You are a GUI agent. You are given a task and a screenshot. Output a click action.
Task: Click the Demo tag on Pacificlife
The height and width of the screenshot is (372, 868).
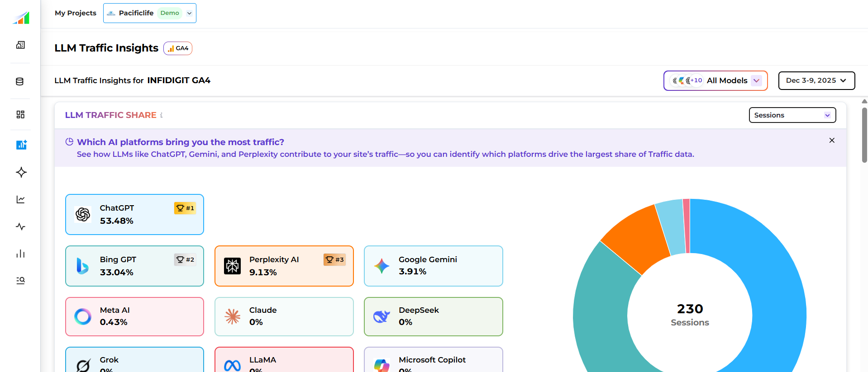point(170,13)
